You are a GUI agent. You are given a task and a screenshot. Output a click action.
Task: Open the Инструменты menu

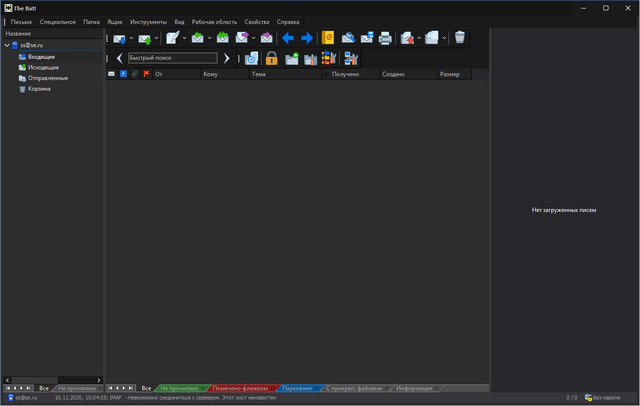[x=148, y=21]
